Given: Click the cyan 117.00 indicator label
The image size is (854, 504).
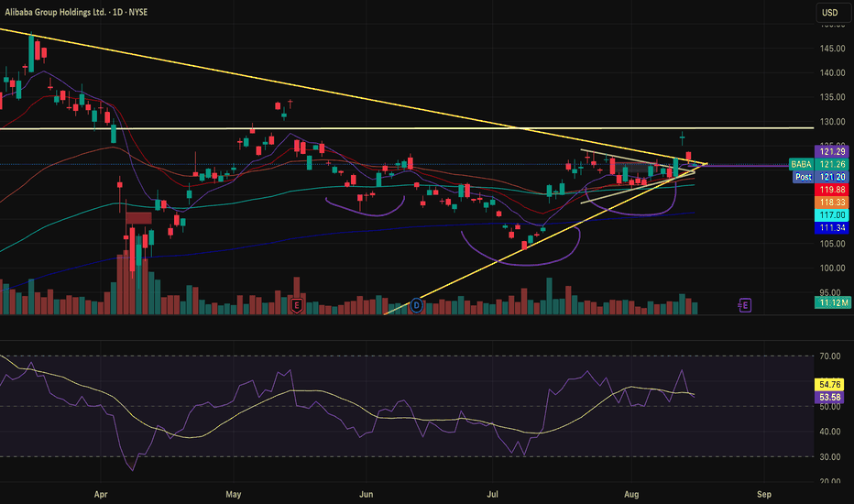Looking at the screenshot, I should pyautogui.click(x=832, y=215).
